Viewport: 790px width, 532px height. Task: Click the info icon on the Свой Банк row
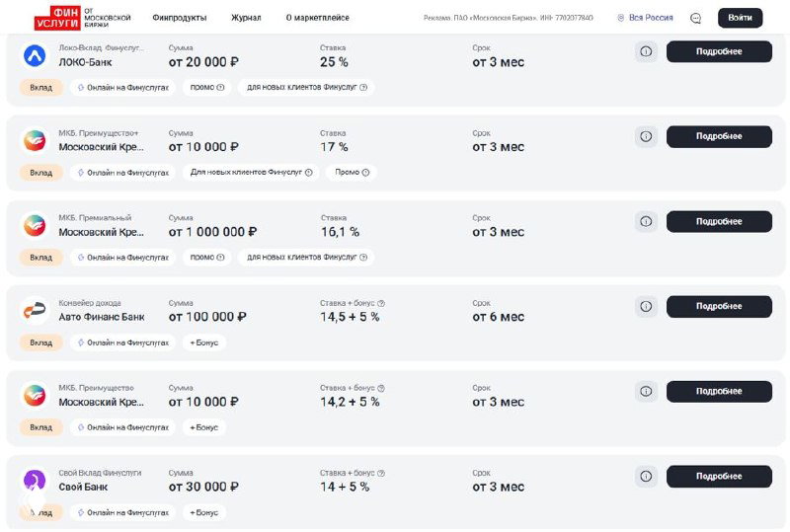click(646, 476)
